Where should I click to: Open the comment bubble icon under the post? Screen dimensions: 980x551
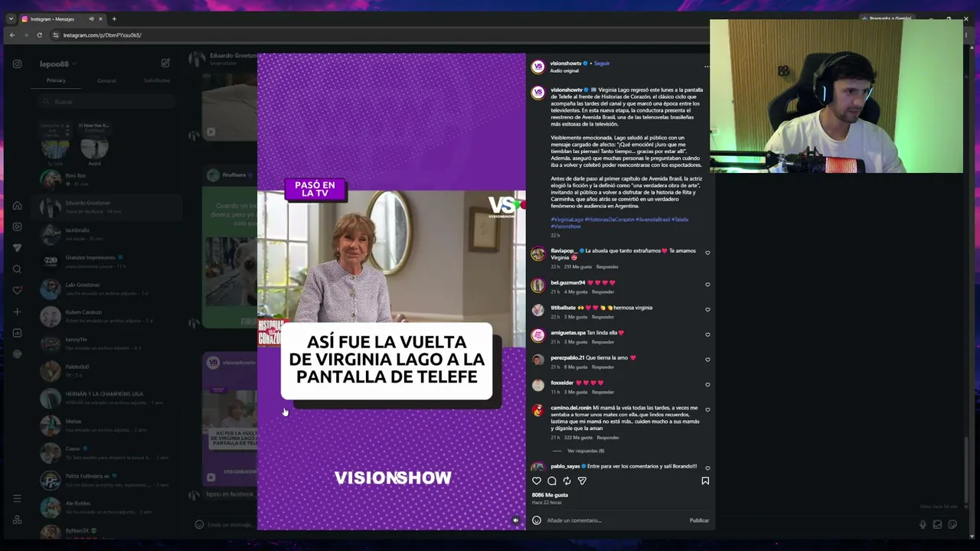click(552, 481)
